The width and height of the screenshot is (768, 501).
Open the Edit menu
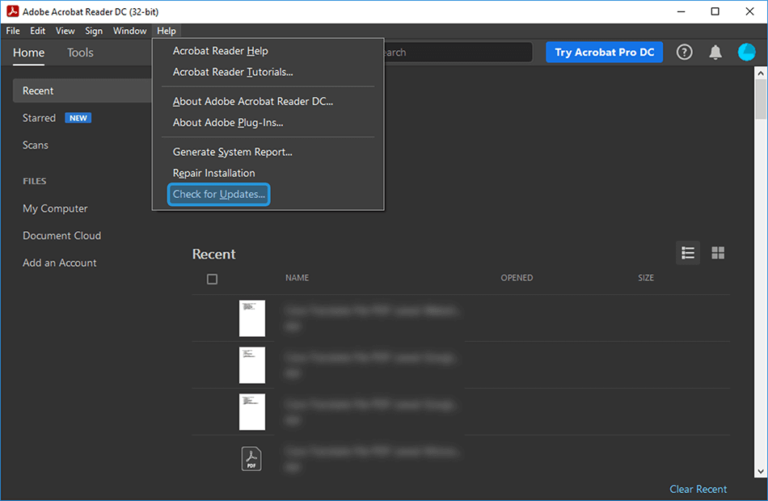[38, 31]
